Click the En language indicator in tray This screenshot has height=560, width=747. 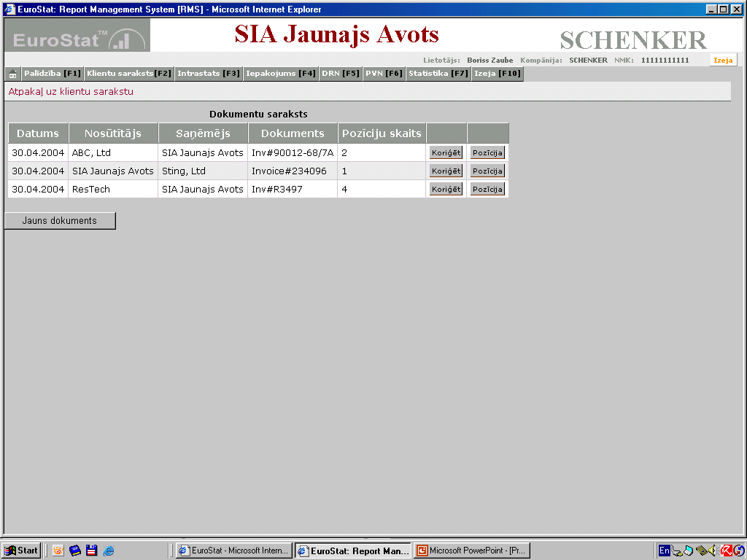pyautogui.click(x=665, y=551)
